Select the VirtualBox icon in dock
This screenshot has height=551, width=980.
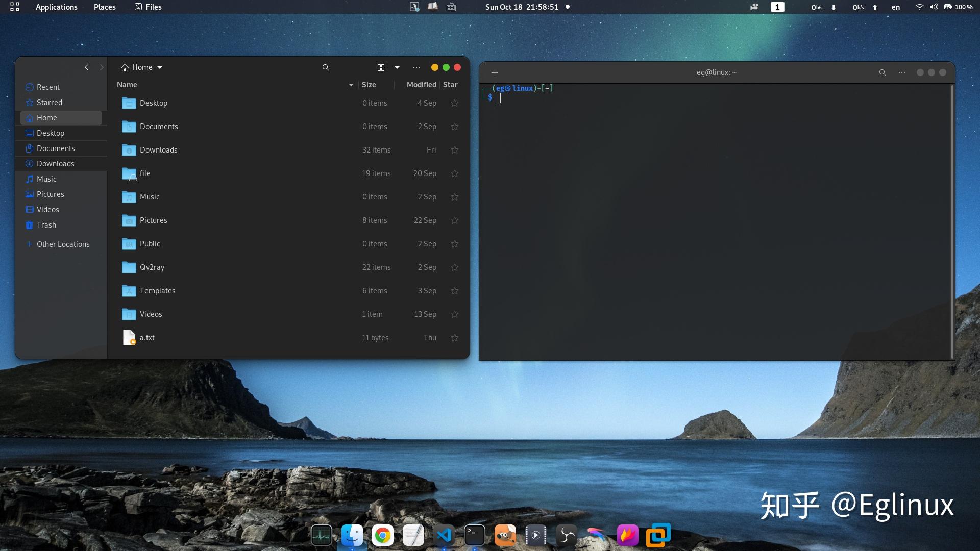point(657,535)
